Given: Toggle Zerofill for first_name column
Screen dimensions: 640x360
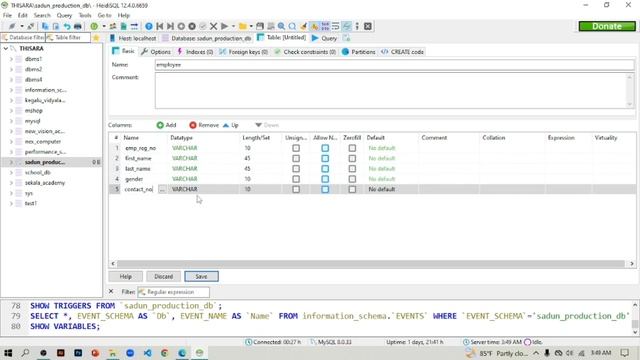Looking at the screenshot, I should (352, 158).
